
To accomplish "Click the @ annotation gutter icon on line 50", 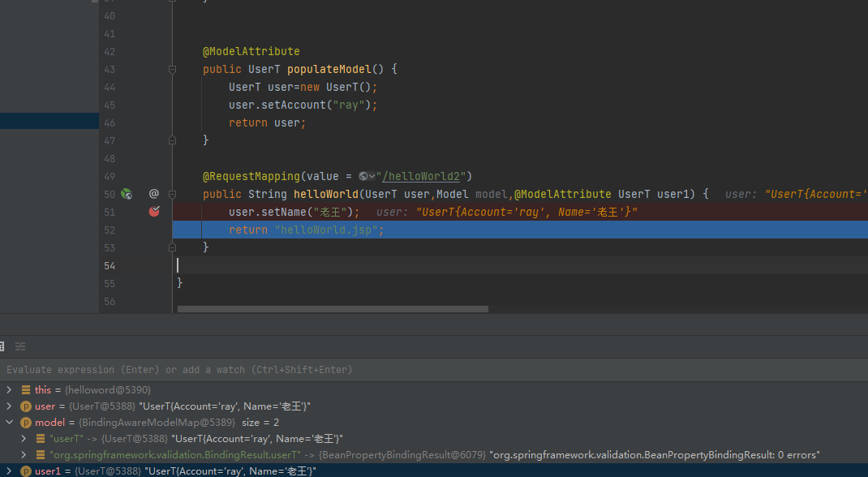I will 154,194.
